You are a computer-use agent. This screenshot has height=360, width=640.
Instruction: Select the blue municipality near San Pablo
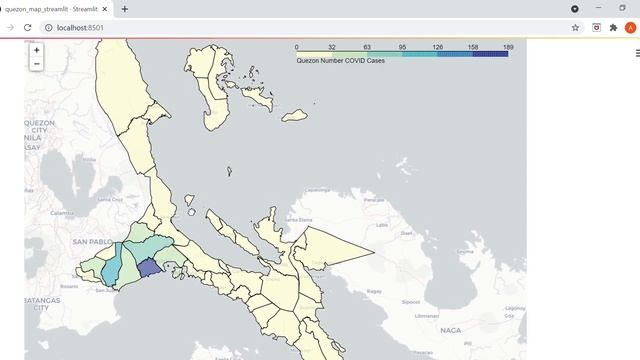point(112,267)
